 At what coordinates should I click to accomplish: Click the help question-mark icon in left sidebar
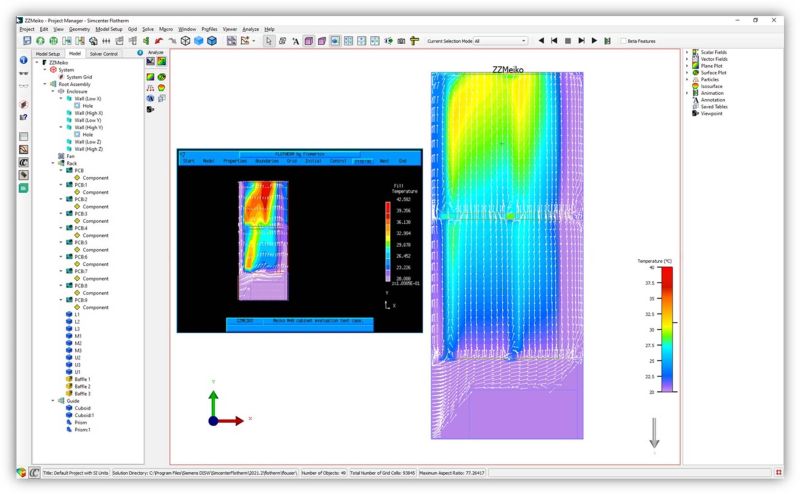pyautogui.click(x=23, y=117)
